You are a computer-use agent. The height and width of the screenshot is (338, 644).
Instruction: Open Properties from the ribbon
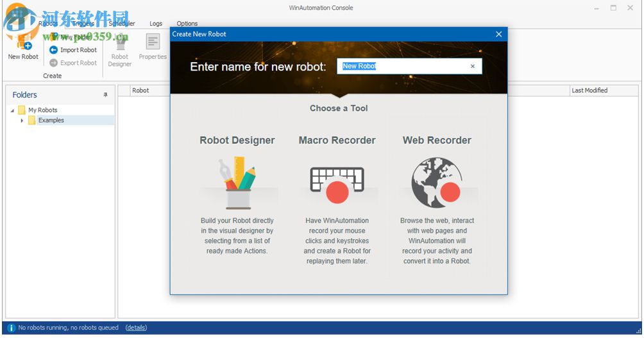point(153,46)
